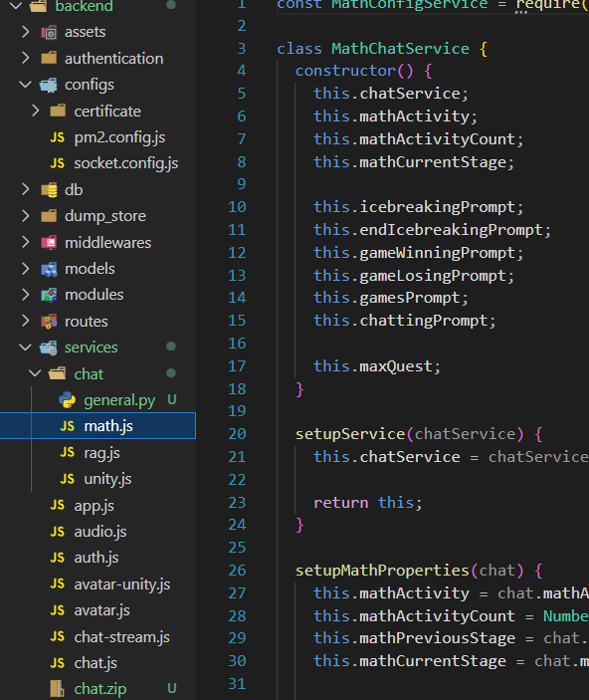Click the JS icon of math.js
This screenshot has height=700, width=589.
pos(68,426)
